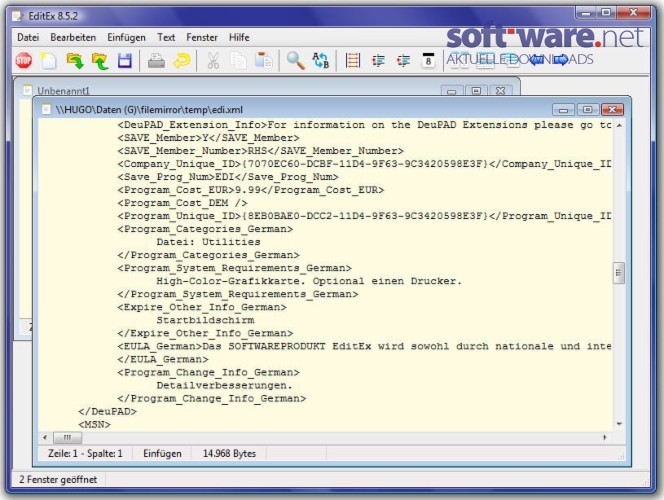Screen dimensions: 664x500
Task: Click the tab width '8' icon
Action: [428, 61]
